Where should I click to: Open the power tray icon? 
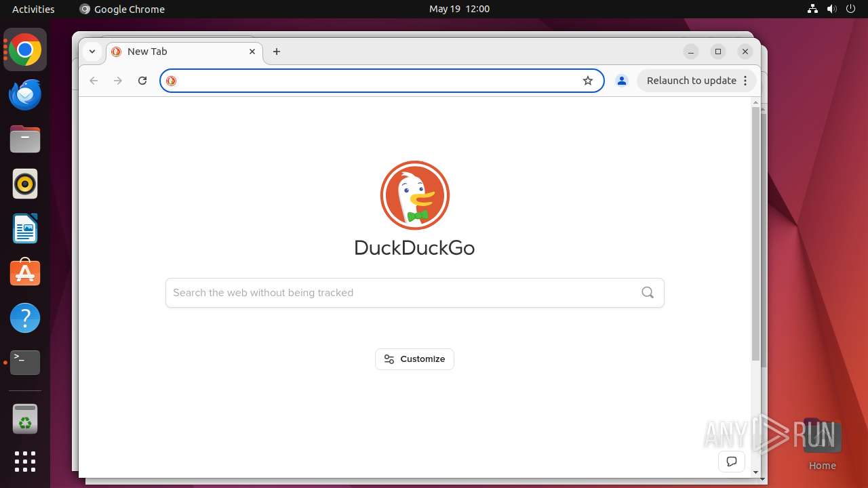pyautogui.click(x=850, y=9)
